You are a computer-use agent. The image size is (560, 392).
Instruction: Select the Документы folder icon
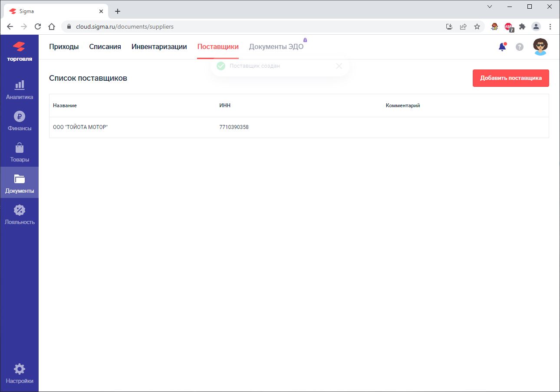click(19, 179)
